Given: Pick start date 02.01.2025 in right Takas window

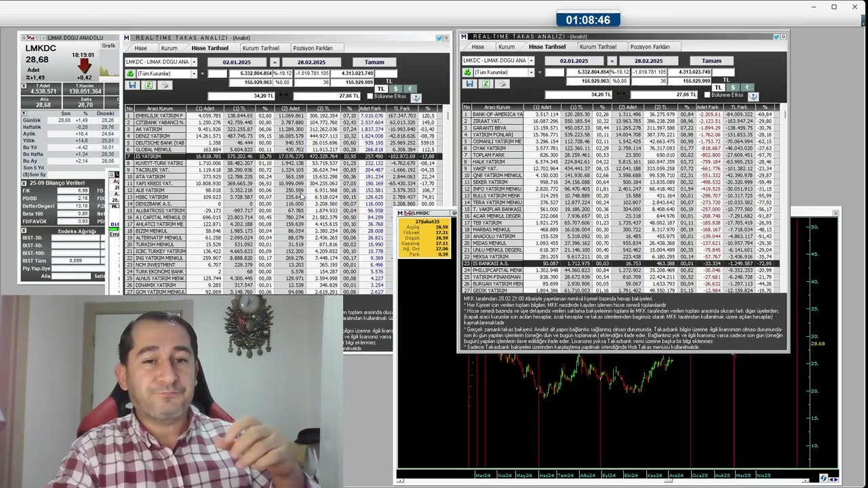Looking at the screenshot, I should point(574,60).
